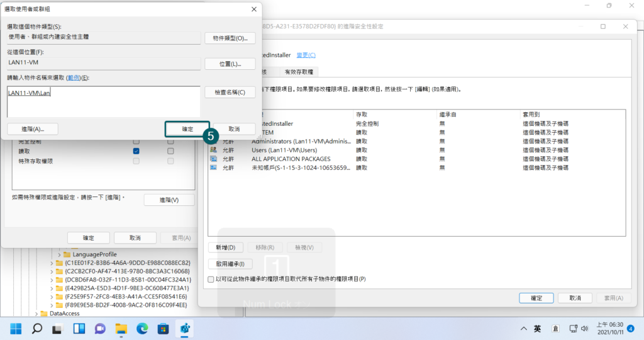Click folder icon of {C1EE01F2-B3B6...} key
Viewport: 644px width, 340px height.
(x=60, y=263)
